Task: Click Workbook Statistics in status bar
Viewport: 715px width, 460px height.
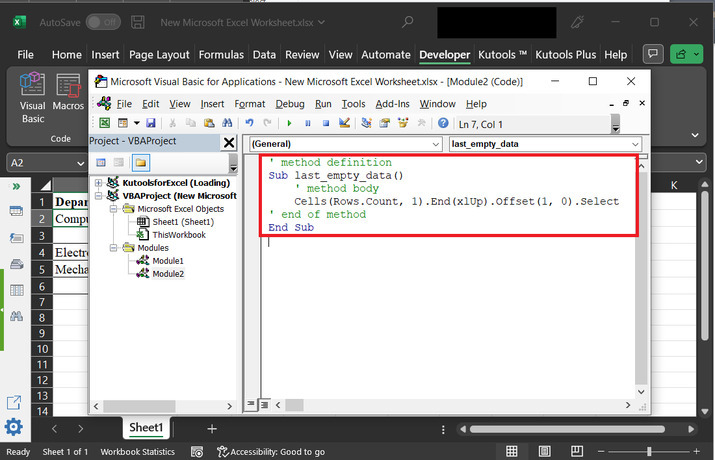Action: coord(137,452)
